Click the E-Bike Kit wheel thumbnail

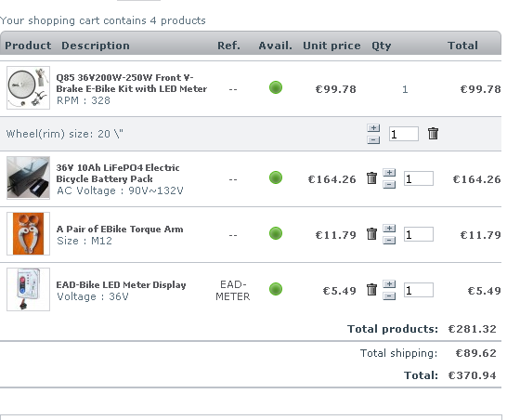pos(28,87)
